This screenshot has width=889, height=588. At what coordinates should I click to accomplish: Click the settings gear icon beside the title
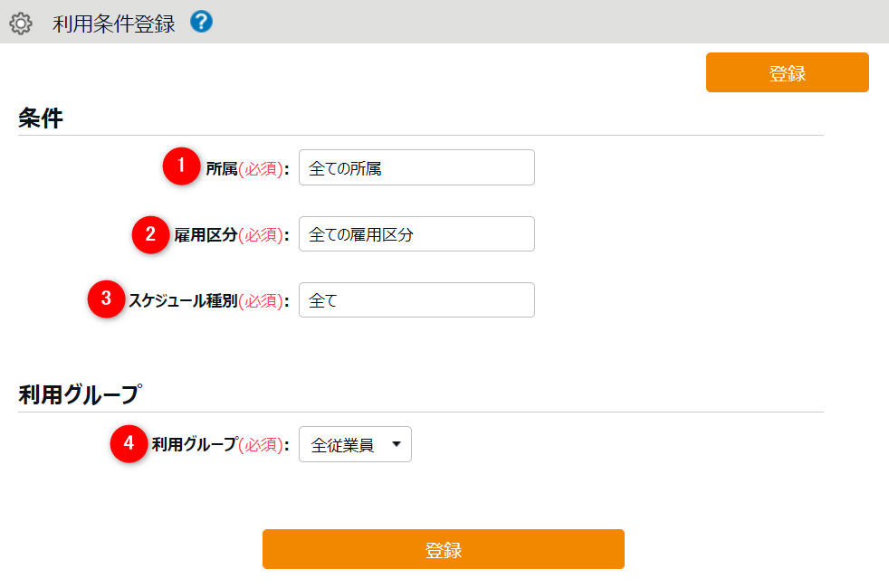click(20, 24)
